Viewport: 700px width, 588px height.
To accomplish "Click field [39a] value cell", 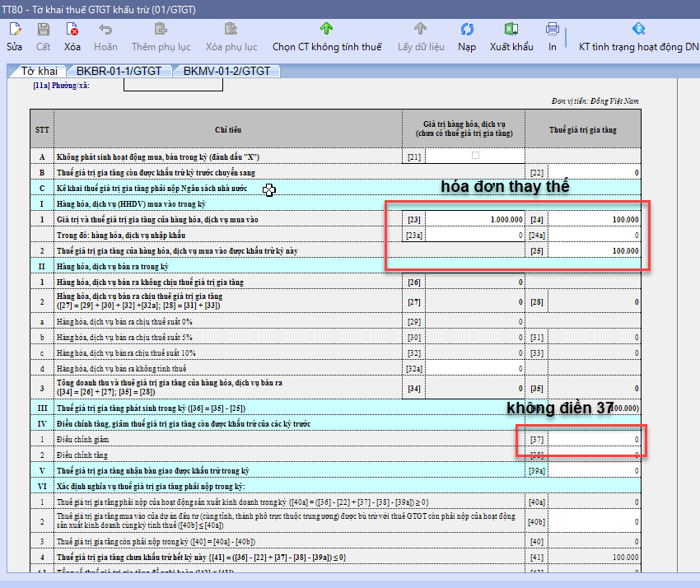I will (595, 471).
